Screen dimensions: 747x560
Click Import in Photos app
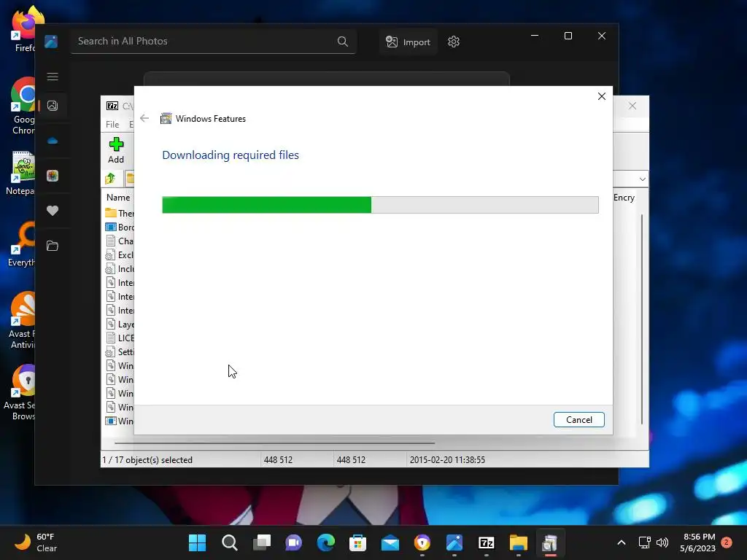(408, 42)
